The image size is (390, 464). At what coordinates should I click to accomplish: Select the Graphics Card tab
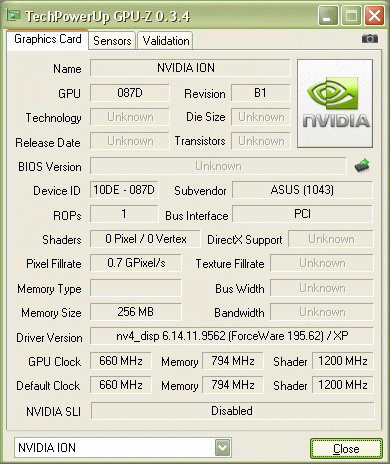(48, 39)
